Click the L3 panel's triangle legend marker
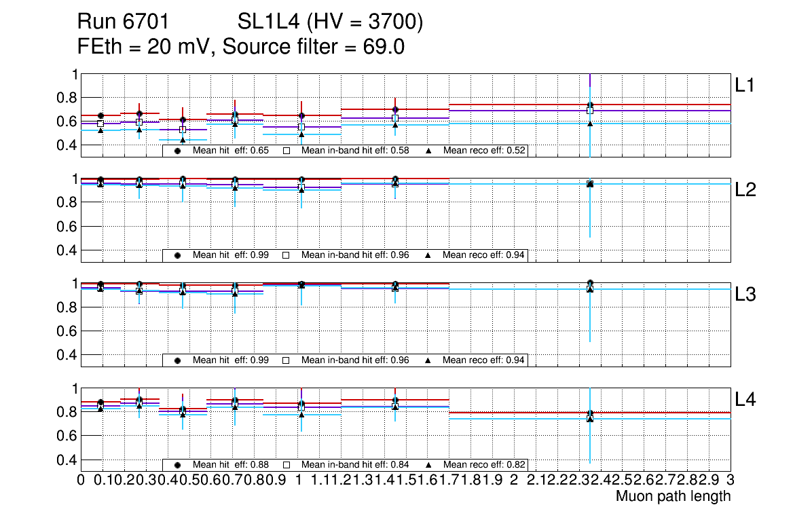Image resolution: width=812 pixels, height=524 pixels. tap(428, 360)
